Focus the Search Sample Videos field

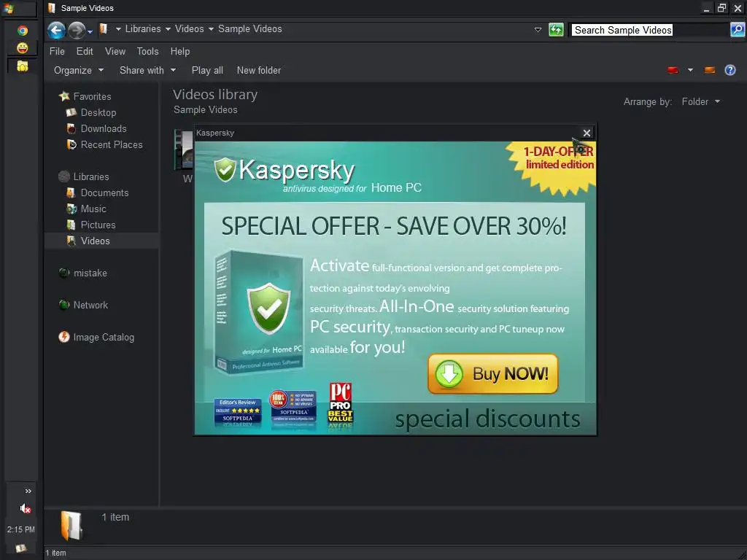(650, 30)
